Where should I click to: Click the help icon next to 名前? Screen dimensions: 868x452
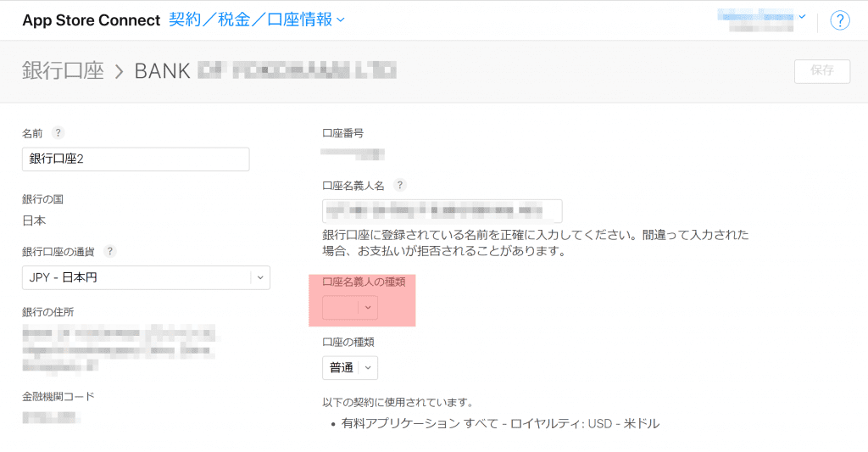click(58, 132)
